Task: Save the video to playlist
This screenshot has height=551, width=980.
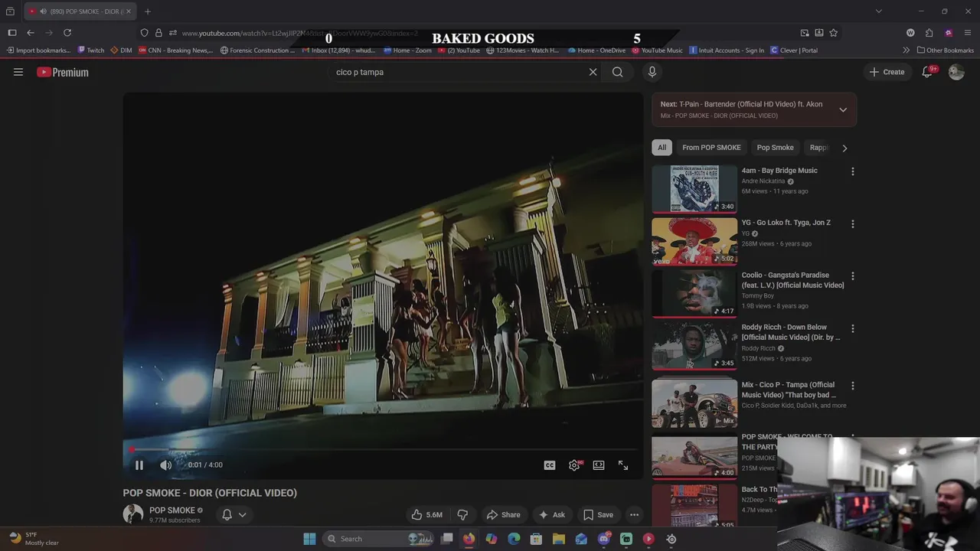Action: 598,515
